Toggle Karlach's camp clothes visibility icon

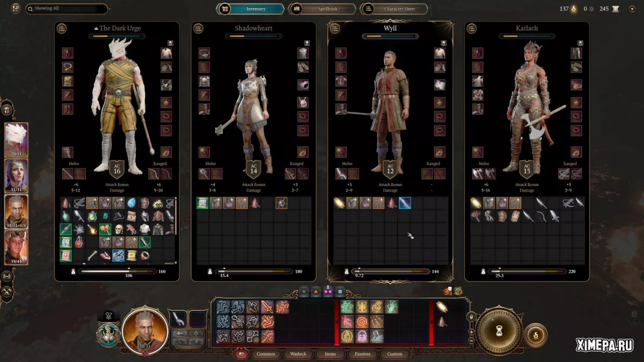coord(581,43)
